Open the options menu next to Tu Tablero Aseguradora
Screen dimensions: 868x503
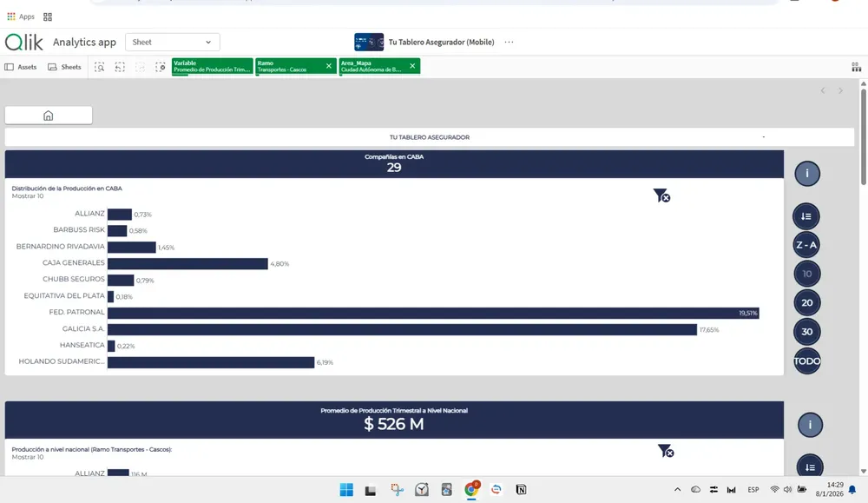pos(509,42)
